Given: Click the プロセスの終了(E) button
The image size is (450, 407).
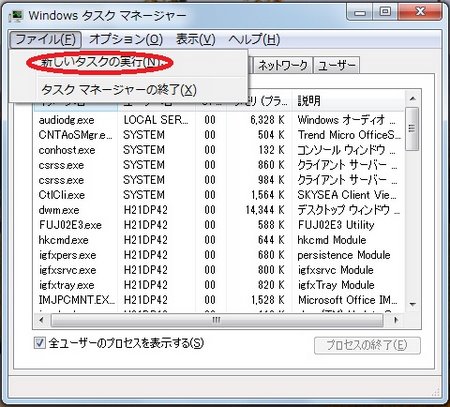Looking at the screenshot, I should click(x=367, y=345).
